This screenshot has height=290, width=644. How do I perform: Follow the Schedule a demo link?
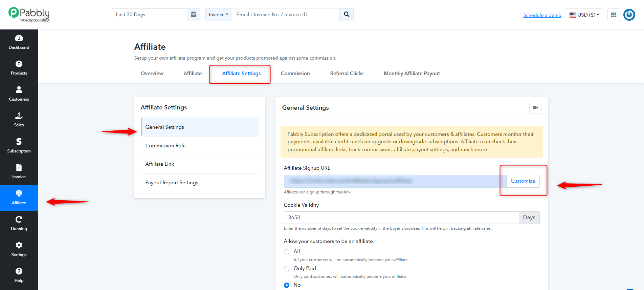(542, 15)
